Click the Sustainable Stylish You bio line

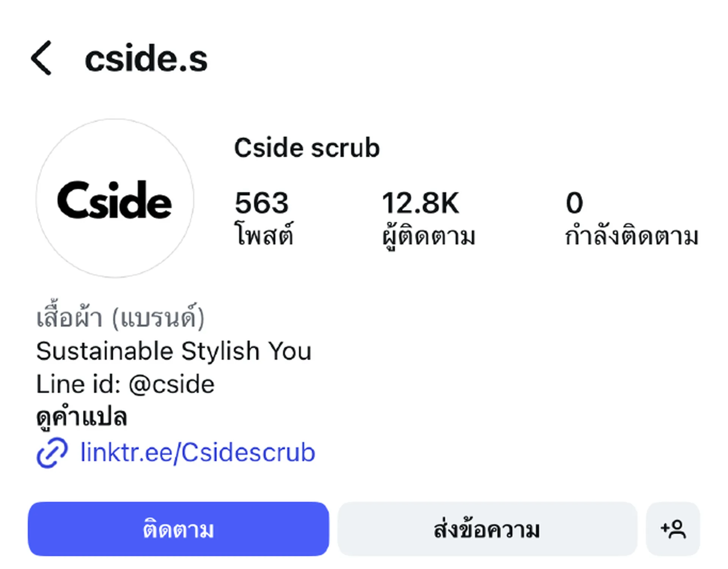[174, 351]
